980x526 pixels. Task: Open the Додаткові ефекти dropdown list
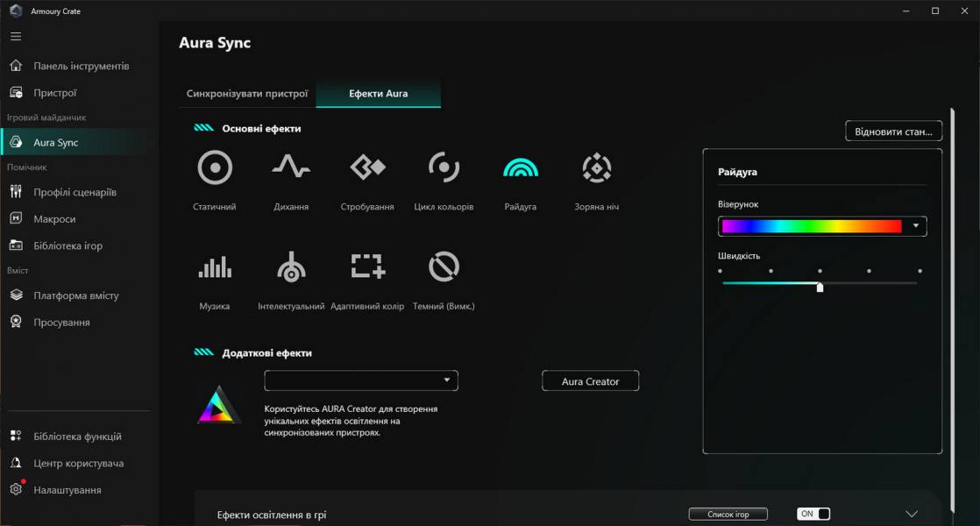(361, 380)
